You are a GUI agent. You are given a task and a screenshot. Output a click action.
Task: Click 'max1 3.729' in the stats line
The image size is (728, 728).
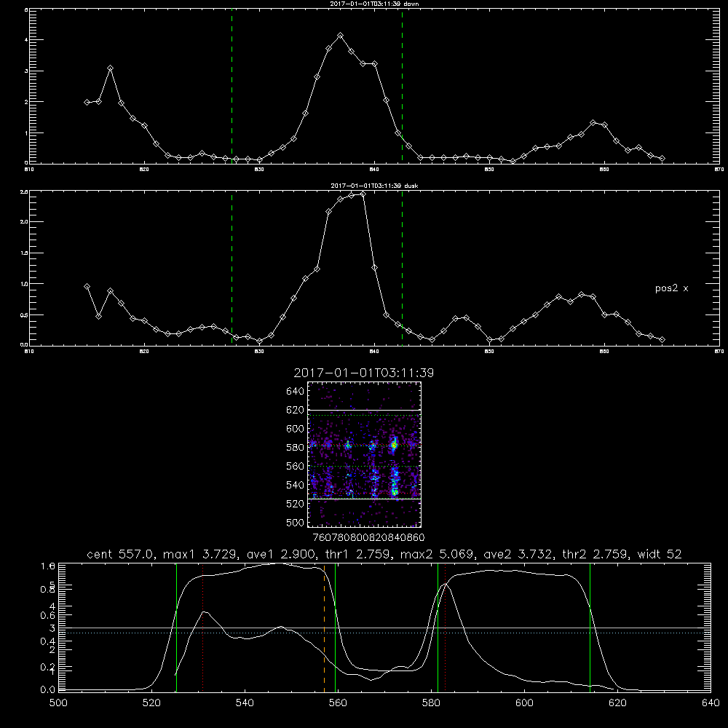201,554
